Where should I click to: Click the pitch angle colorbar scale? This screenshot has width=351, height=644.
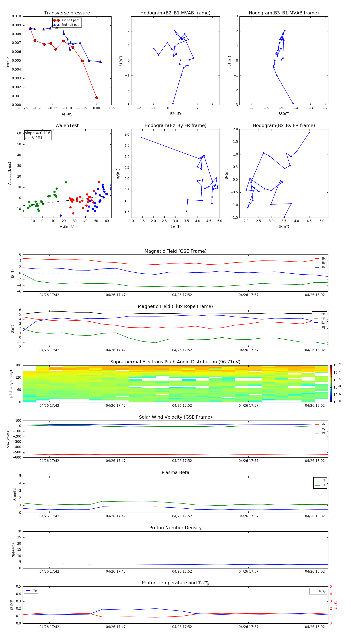pos(331,383)
